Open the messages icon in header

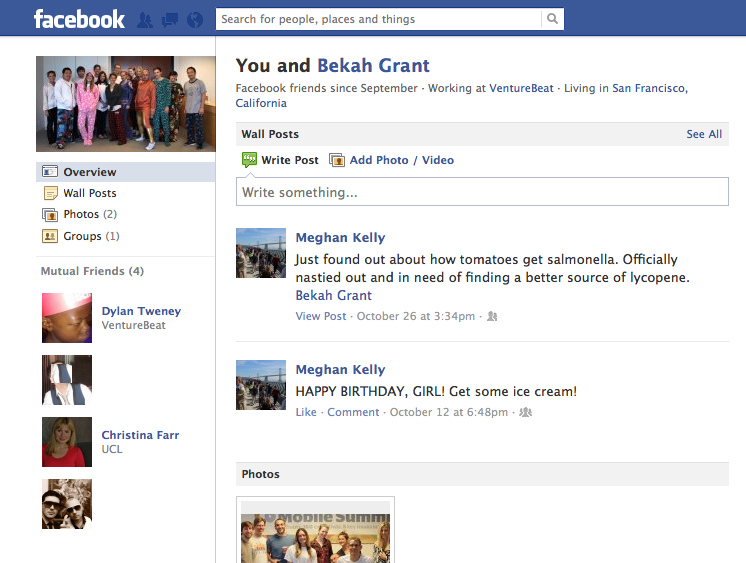pos(170,20)
